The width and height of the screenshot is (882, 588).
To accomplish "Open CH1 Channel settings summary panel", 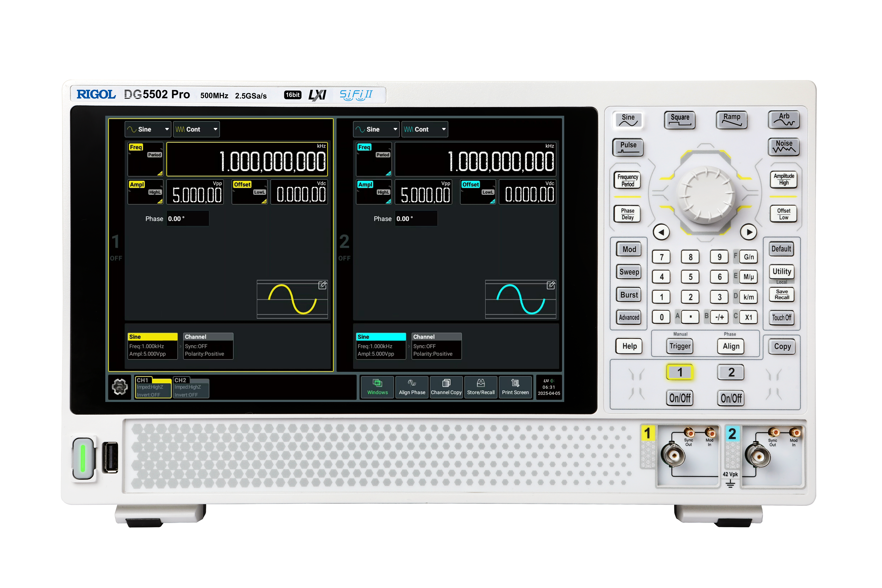I will coord(208,346).
